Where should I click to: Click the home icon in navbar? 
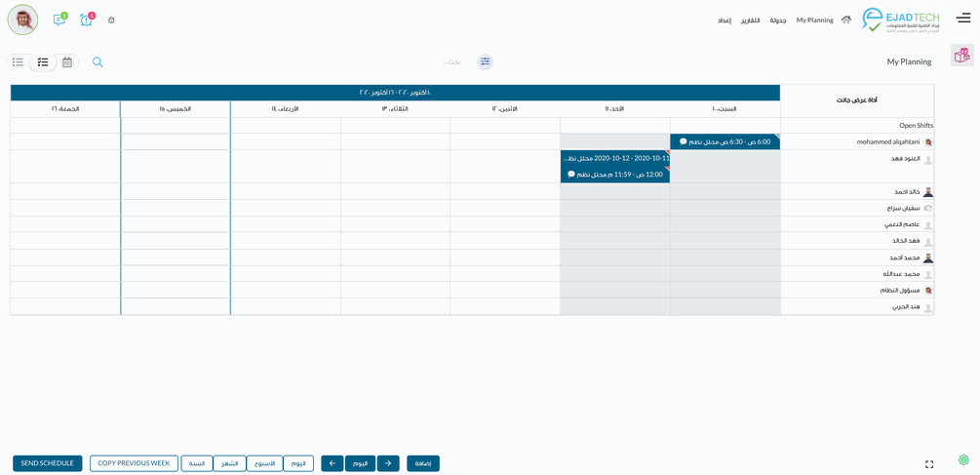click(845, 20)
